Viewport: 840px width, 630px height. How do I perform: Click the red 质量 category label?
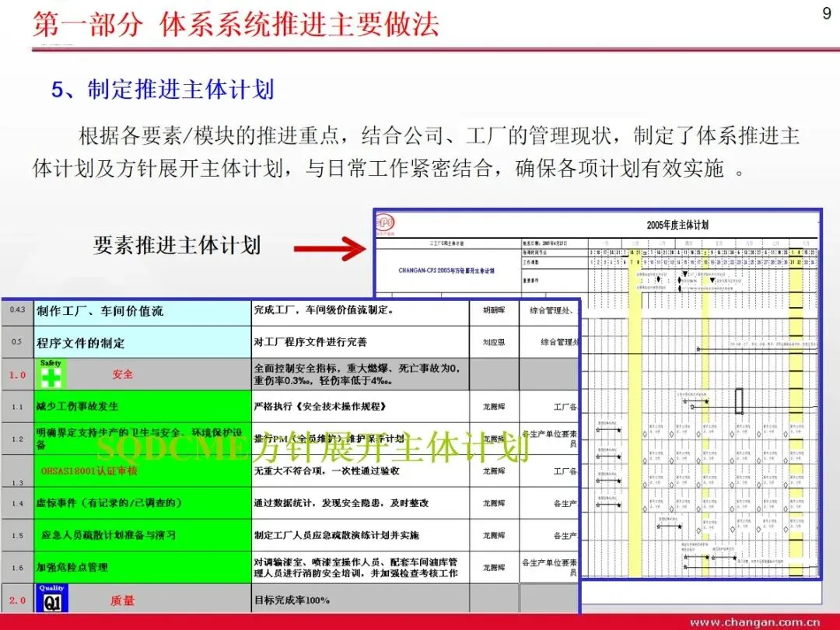pos(122,600)
